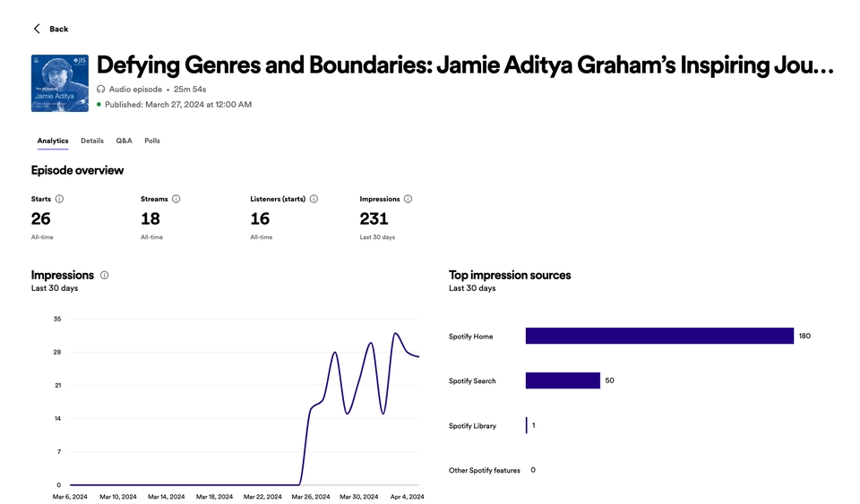Click the headphones Audio episode icon
860x504 pixels.
pos(100,90)
